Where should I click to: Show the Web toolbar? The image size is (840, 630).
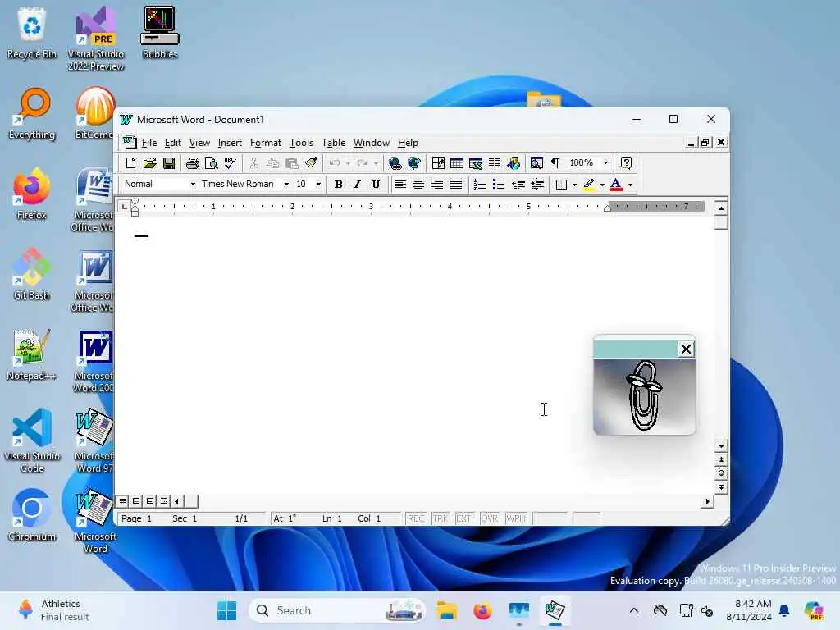(414, 163)
